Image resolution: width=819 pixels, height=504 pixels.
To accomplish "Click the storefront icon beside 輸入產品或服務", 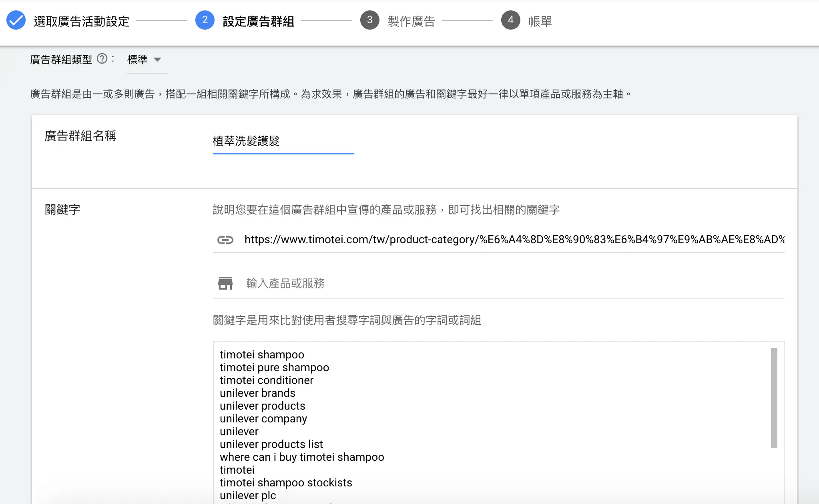I will coord(225,283).
